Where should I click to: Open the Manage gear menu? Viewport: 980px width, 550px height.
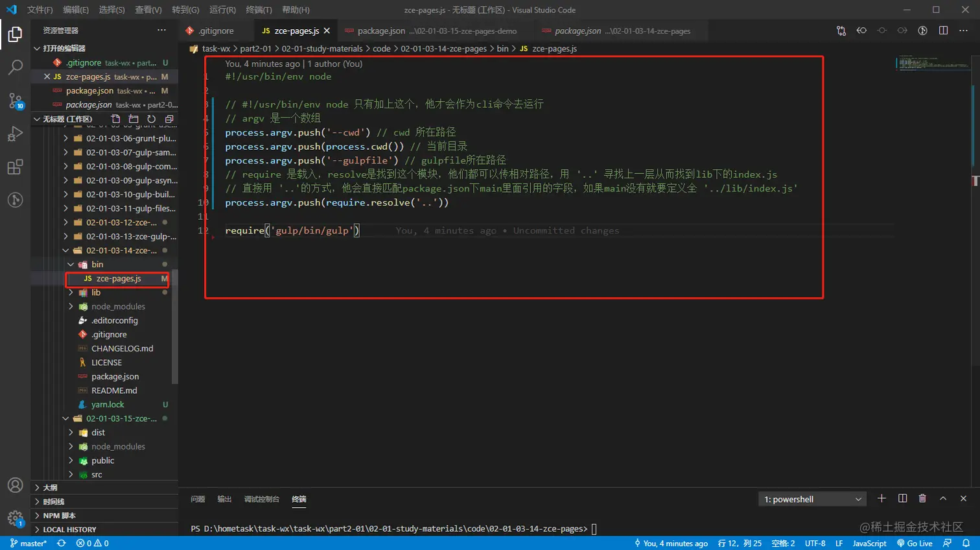[x=15, y=518]
